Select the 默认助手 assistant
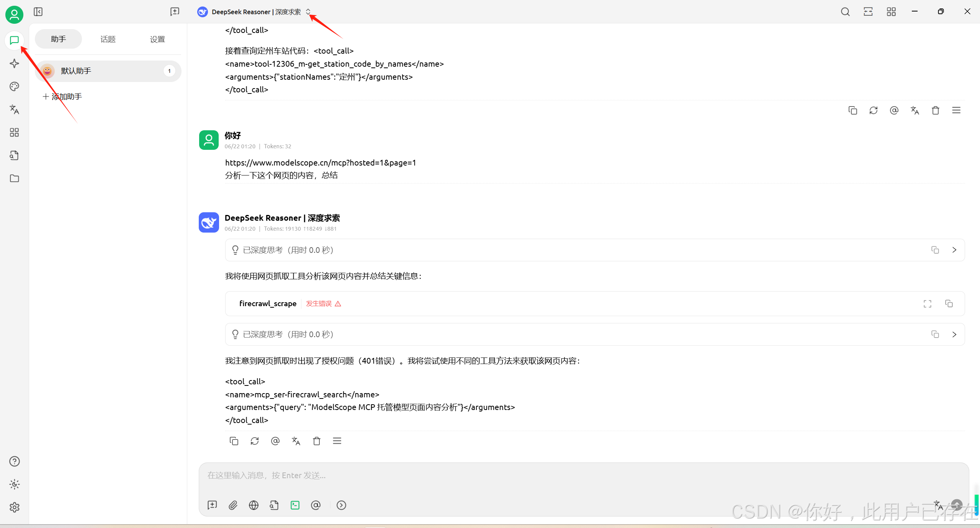The height and width of the screenshot is (528, 980). pos(108,71)
